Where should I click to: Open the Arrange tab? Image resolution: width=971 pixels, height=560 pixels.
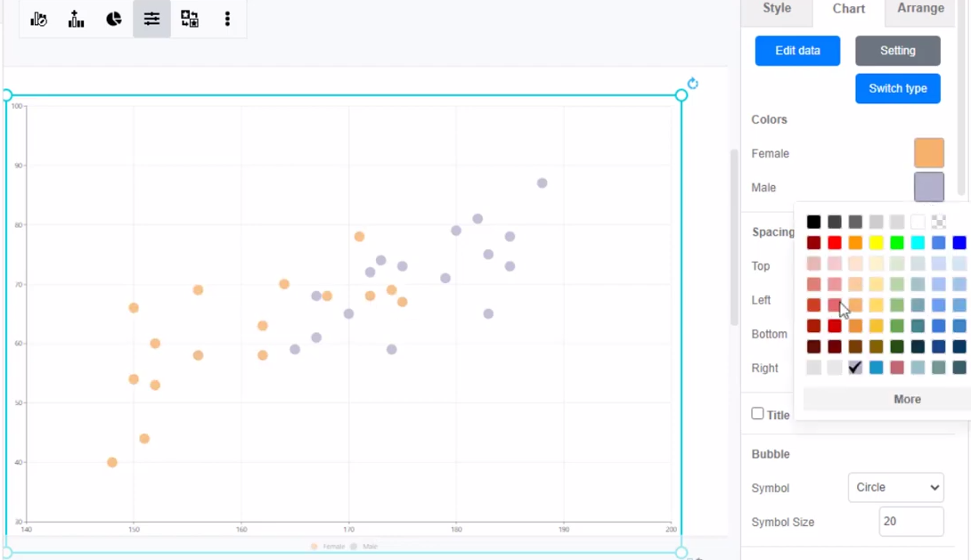919,9
